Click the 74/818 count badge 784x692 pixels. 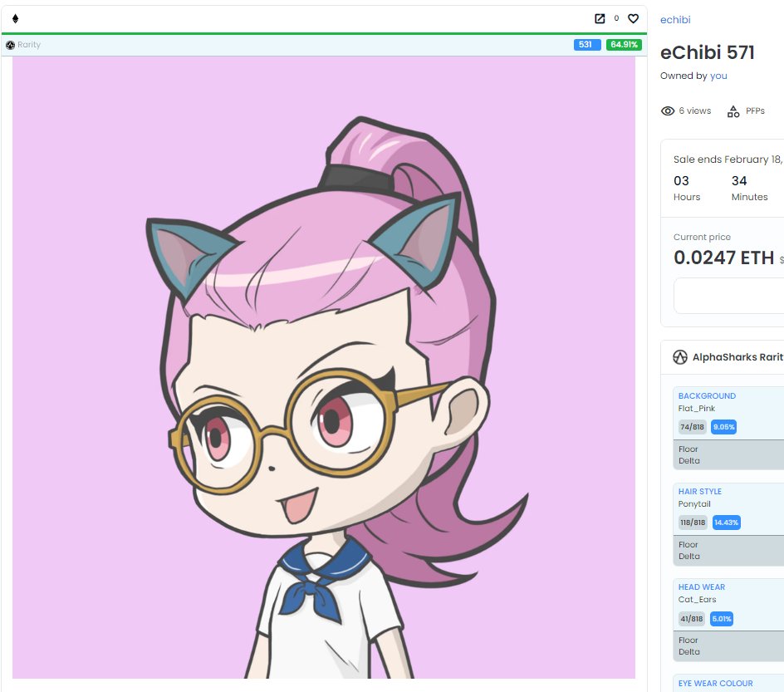click(x=692, y=426)
